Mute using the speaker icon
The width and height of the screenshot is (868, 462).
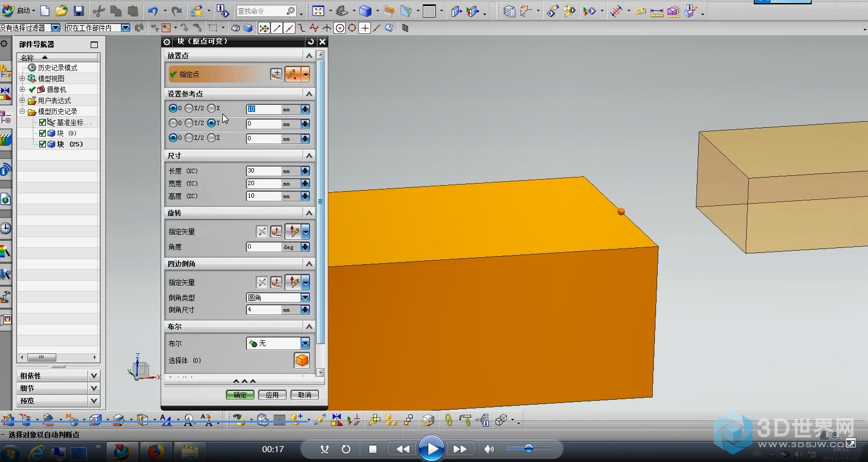[x=489, y=449]
